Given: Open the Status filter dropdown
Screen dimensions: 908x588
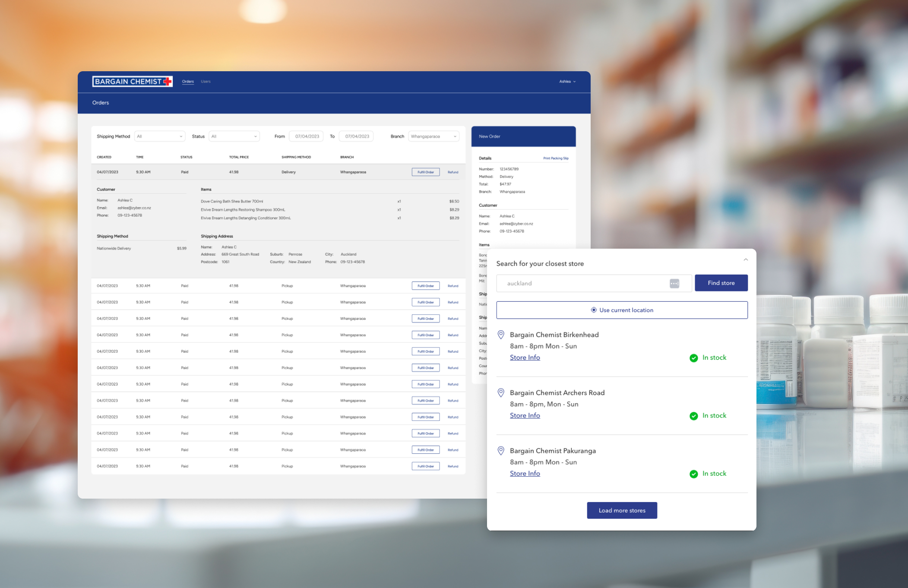Looking at the screenshot, I should tap(234, 136).
